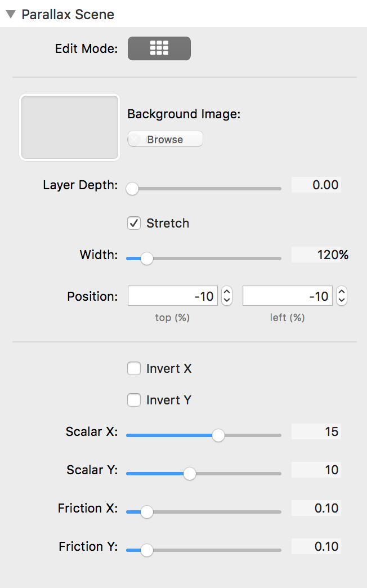Click the Position left input field
The width and height of the screenshot is (367, 588).
point(287,296)
